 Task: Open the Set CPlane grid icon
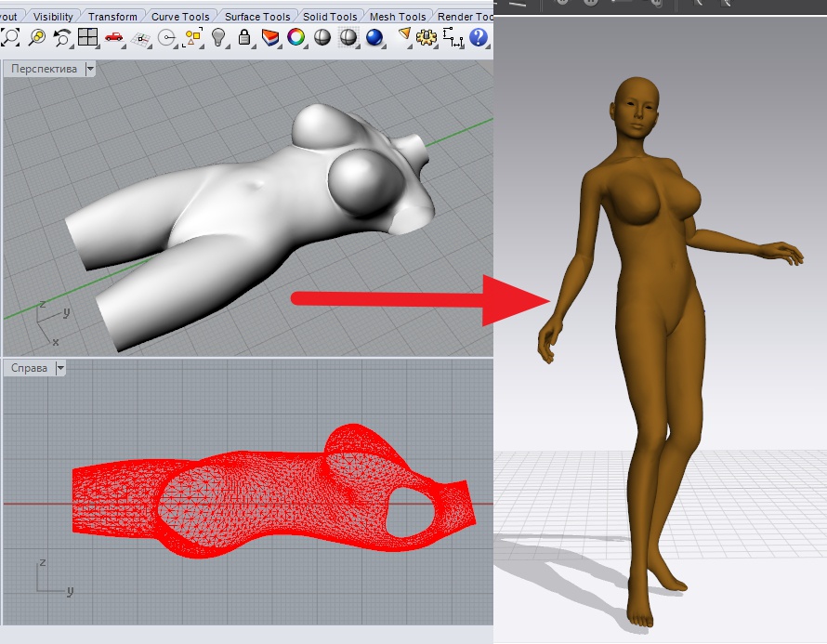[x=140, y=37]
